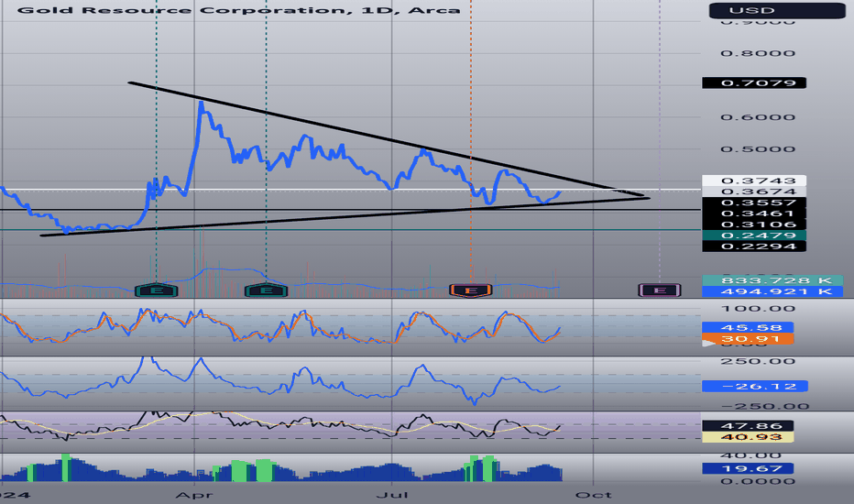The width and height of the screenshot is (854, 504).
Task: Click the orange earnings E marker
Action: [x=471, y=290]
